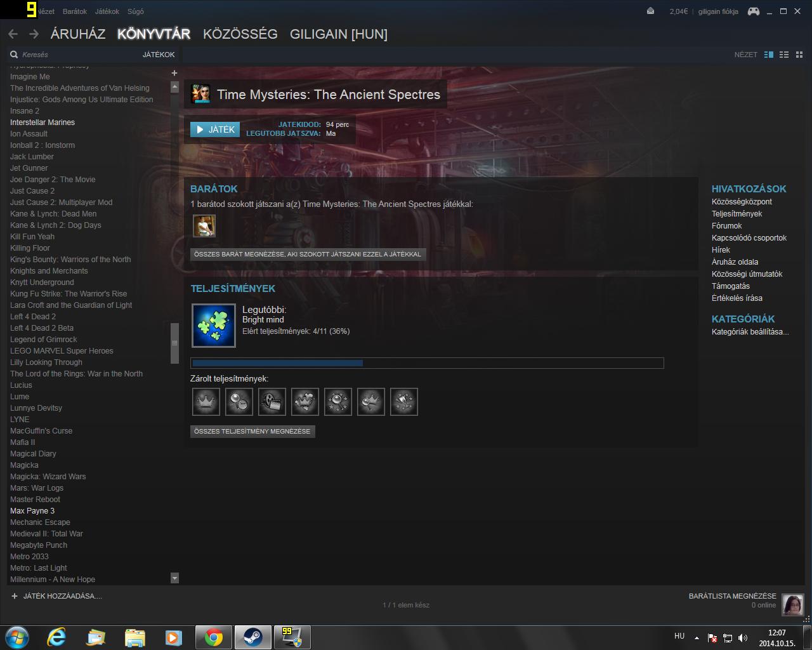The image size is (812, 650).
Task: Click the Steam taskbar icon
Action: point(253,637)
